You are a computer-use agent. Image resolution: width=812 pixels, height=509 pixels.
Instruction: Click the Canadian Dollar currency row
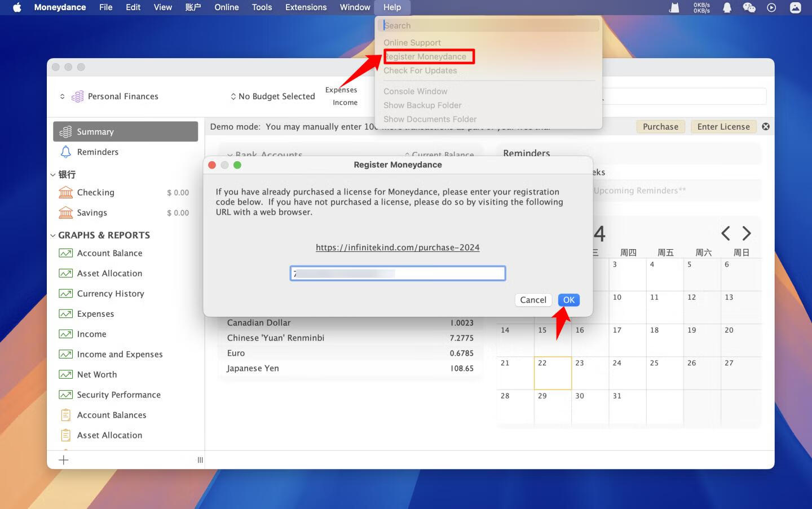350,323
